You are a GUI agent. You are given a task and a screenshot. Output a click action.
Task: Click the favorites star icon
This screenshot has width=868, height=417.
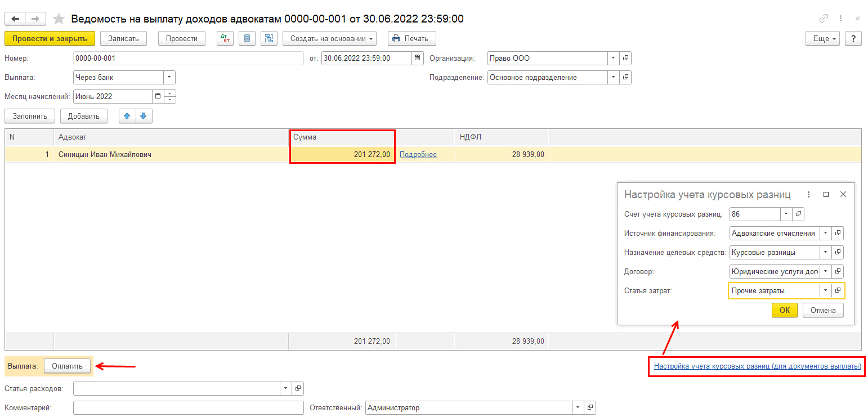coord(59,19)
